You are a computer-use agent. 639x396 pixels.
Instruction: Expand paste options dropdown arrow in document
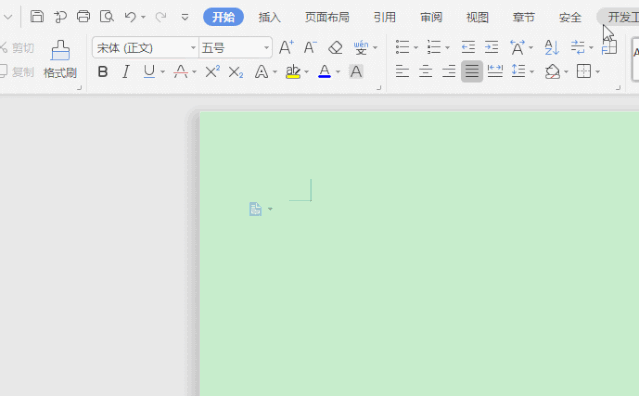(x=270, y=209)
